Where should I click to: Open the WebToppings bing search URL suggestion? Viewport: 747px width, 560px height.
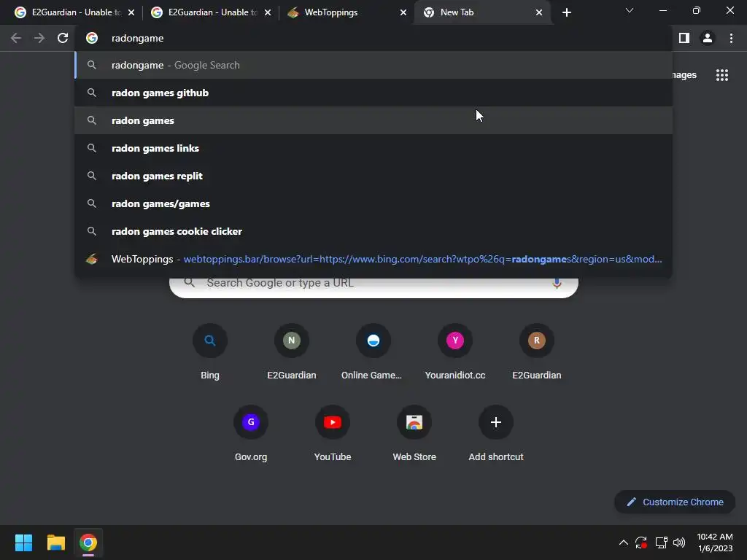[373, 259]
